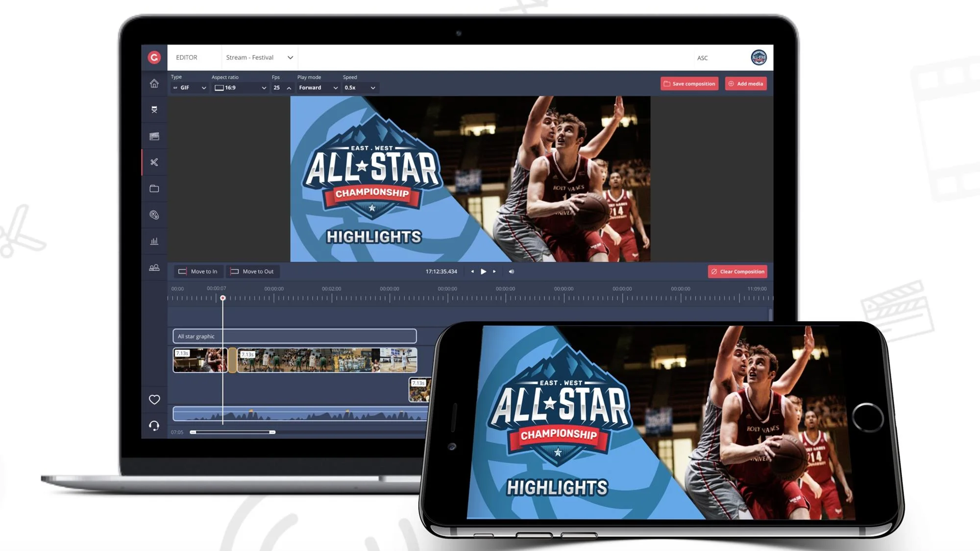980x551 pixels.
Task: Open the Home icon in sidebar
Action: pos(154,83)
